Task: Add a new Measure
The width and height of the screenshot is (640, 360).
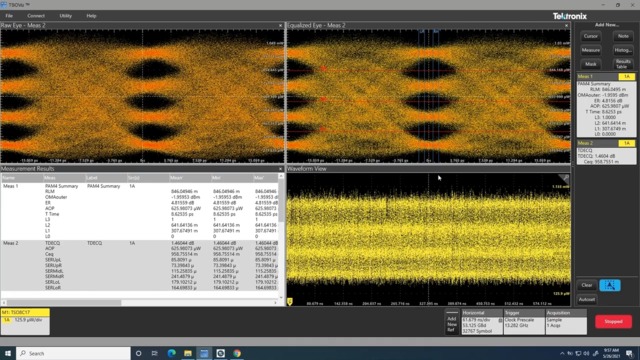Action: tap(591, 50)
